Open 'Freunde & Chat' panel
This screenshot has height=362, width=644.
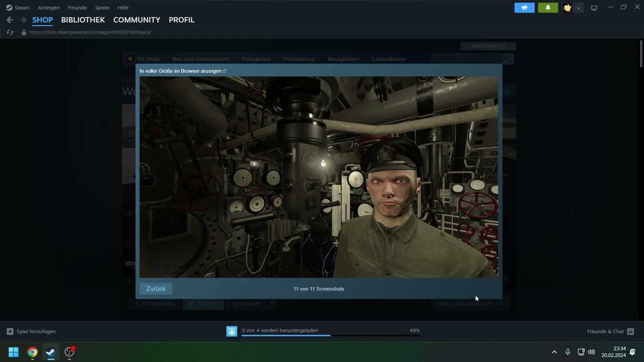click(x=605, y=331)
